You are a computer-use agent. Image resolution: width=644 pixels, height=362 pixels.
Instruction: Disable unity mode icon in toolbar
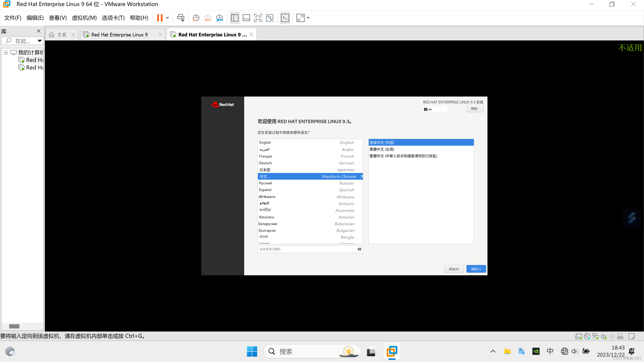(269, 18)
